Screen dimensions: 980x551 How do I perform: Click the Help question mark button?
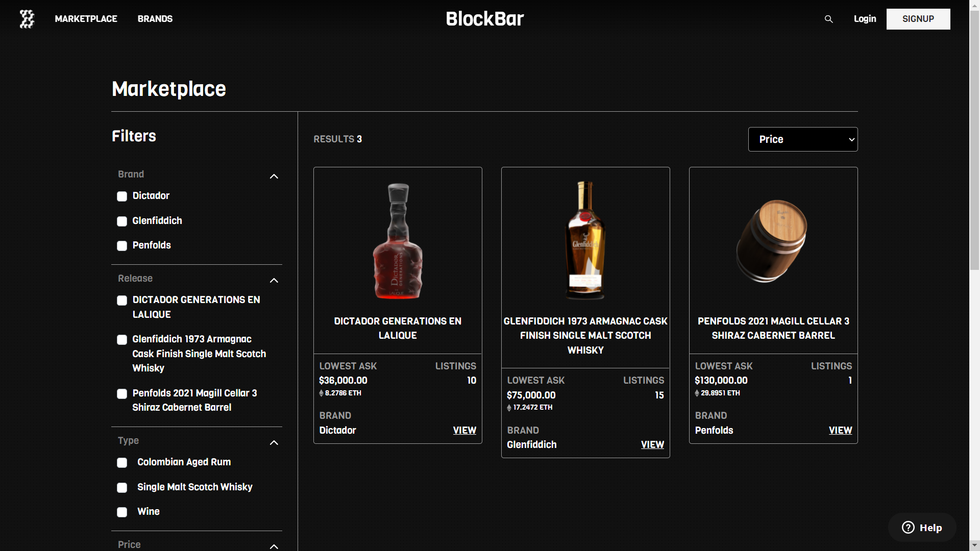click(922, 528)
